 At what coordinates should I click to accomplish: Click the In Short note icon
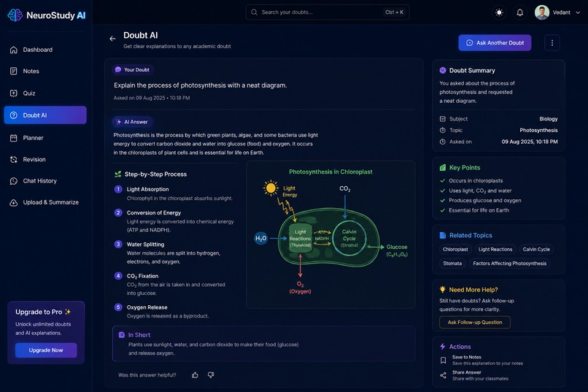[122, 335]
